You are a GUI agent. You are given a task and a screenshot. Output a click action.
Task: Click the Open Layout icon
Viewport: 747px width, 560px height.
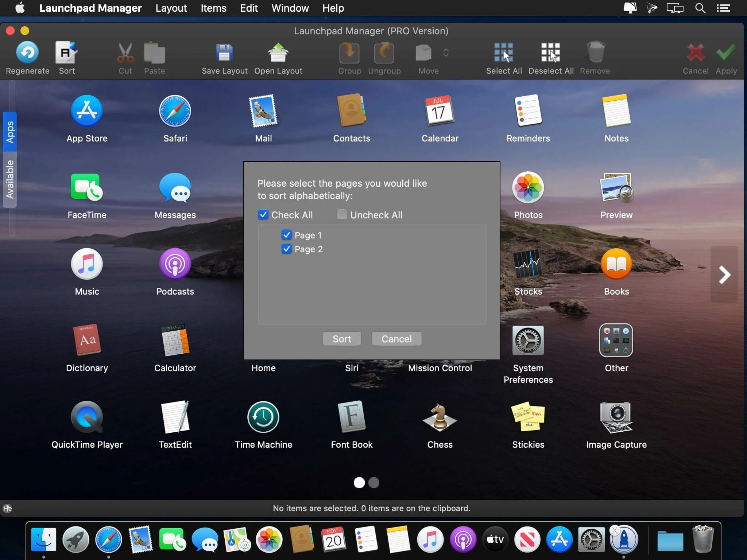click(x=278, y=53)
